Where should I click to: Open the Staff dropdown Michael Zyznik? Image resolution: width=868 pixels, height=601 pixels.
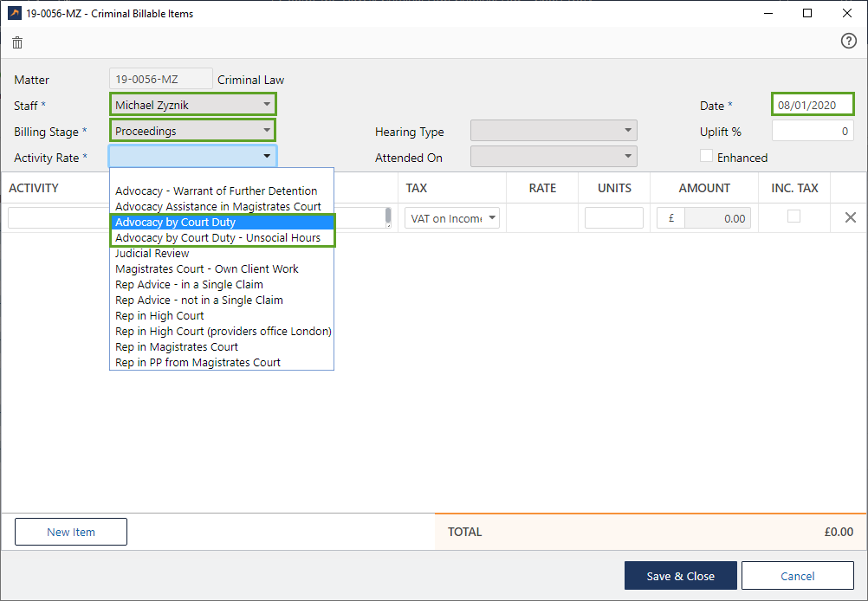click(192, 105)
